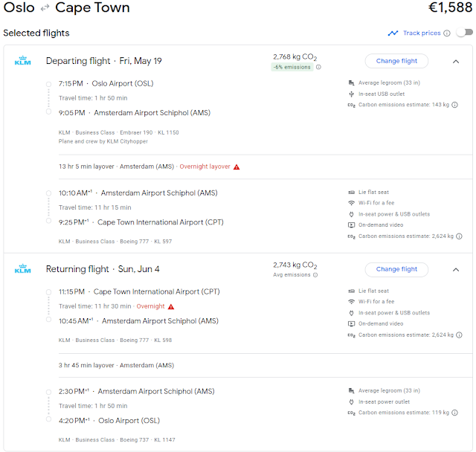Click On-demand video icon on KL 598 leg
The height and width of the screenshot is (452, 476).
[x=351, y=323]
